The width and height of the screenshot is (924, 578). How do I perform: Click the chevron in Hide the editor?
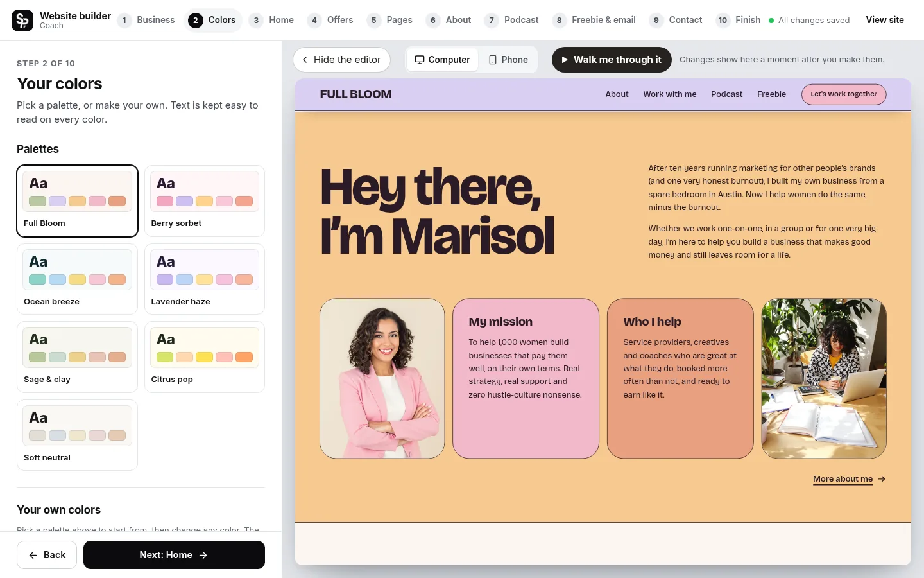tap(305, 60)
